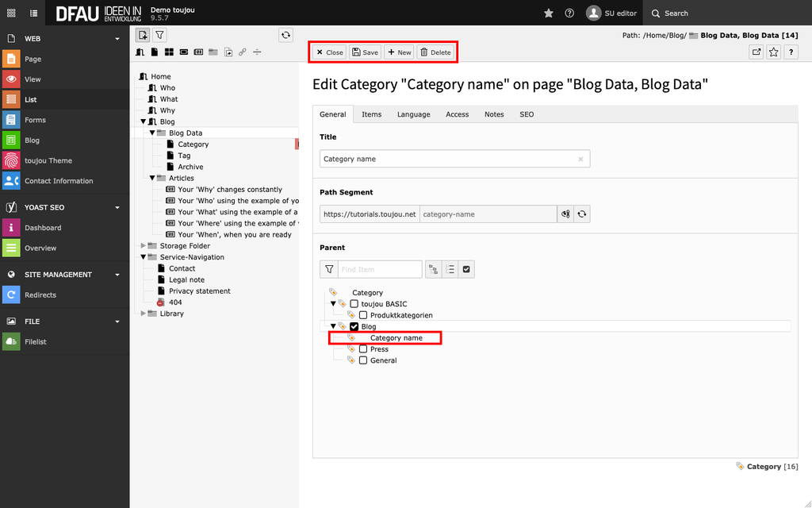
Task: Switch to the SEO tab
Action: [x=527, y=114]
